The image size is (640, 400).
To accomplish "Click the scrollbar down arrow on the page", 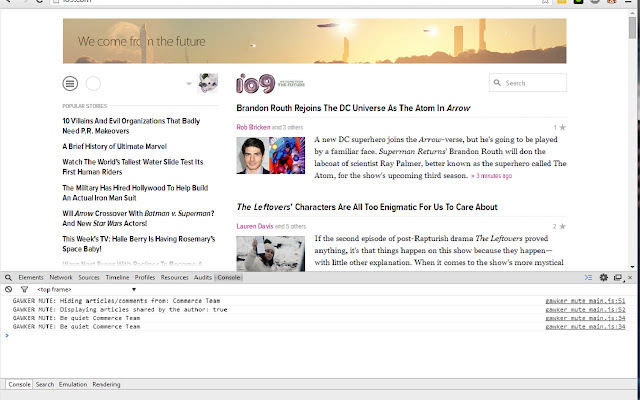I will 632,267.
